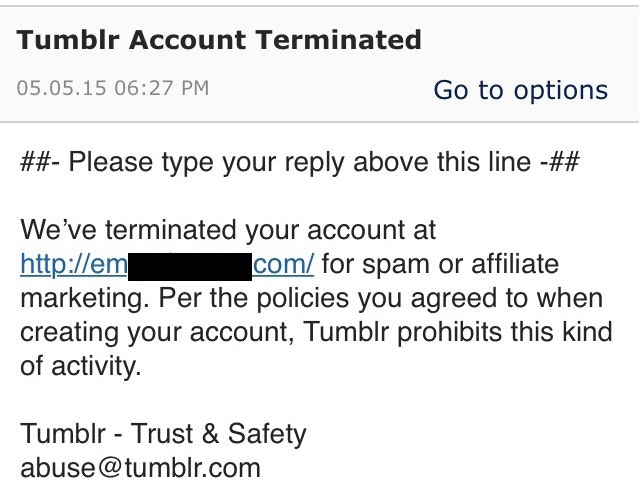The image size is (639, 501).
Task: Click the "Please type your reply above this line" text
Action: tap(300, 163)
